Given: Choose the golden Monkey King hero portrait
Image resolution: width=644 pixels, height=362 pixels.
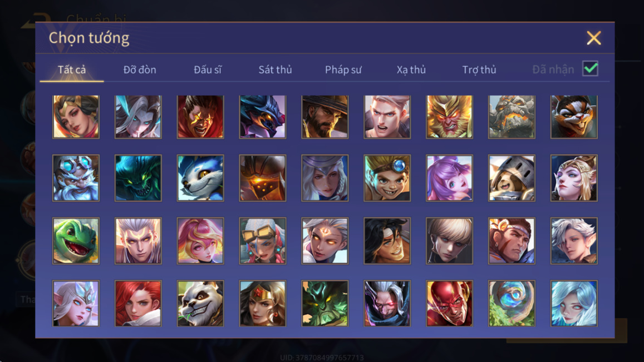Looking at the screenshot, I should click(x=449, y=117).
